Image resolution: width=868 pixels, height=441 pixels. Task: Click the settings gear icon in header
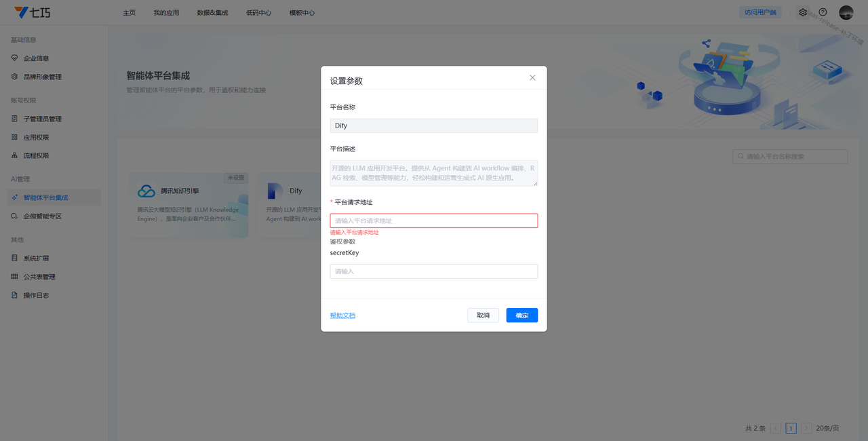point(803,12)
